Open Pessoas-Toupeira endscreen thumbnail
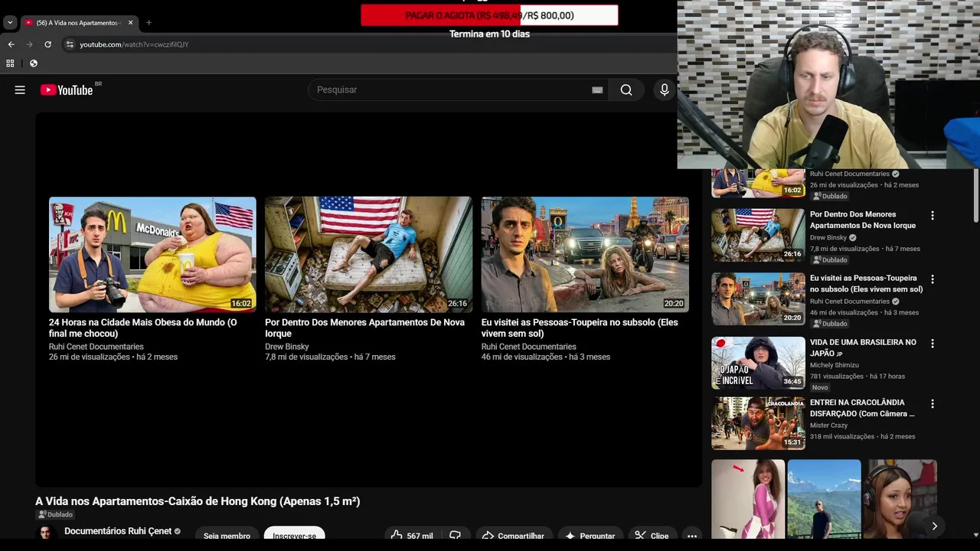The width and height of the screenshot is (980, 551). [585, 254]
